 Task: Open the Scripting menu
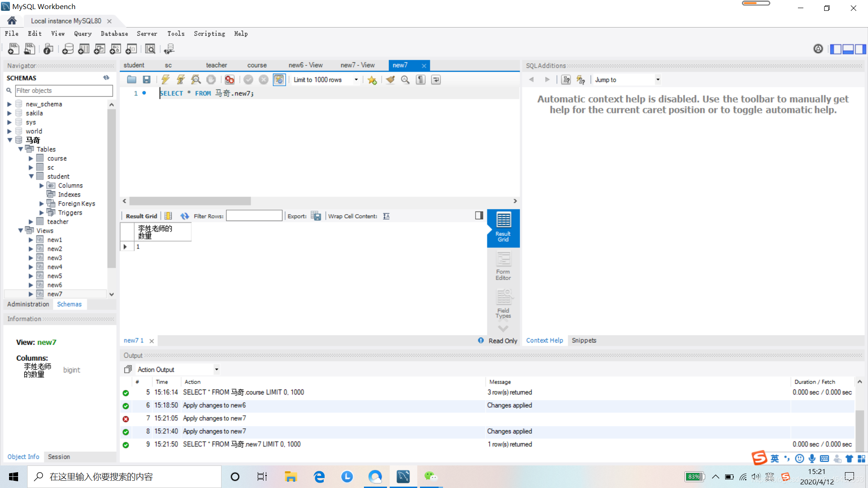(x=209, y=33)
